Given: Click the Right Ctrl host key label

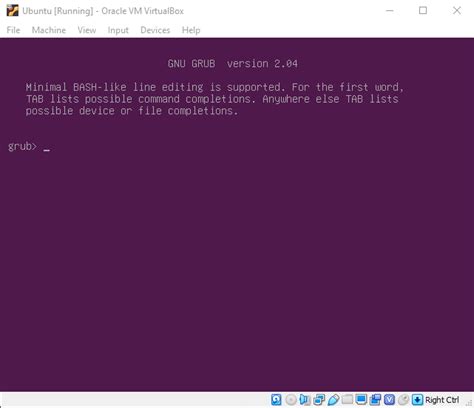Looking at the screenshot, I should coord(442,400).
